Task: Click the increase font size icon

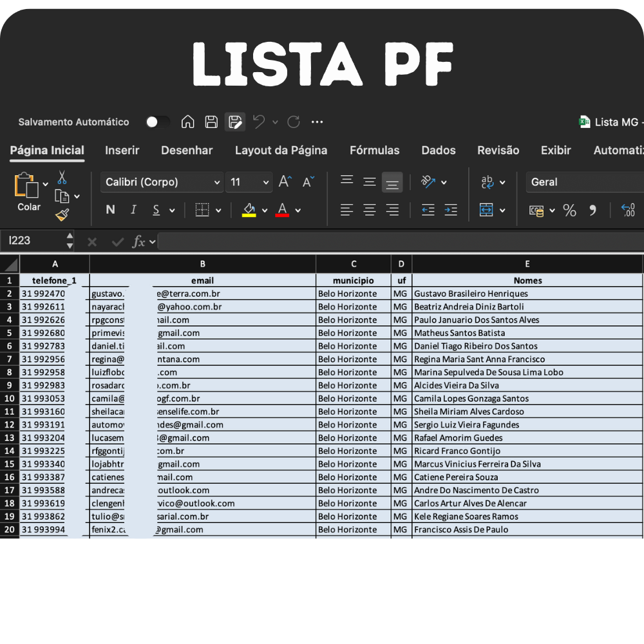Action: [x=285, y=182]
